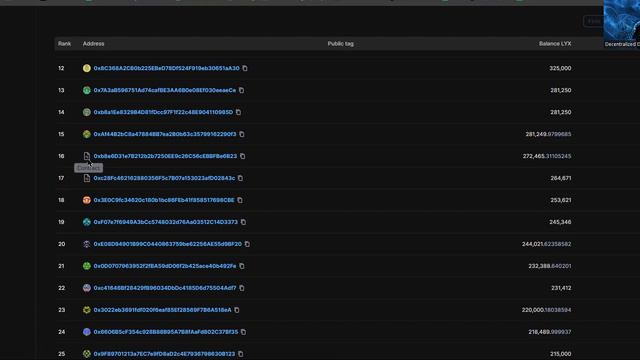The width and height of the screenshot is (640, 360).
Task: Copy the rank 13 address
Action: 242,90
